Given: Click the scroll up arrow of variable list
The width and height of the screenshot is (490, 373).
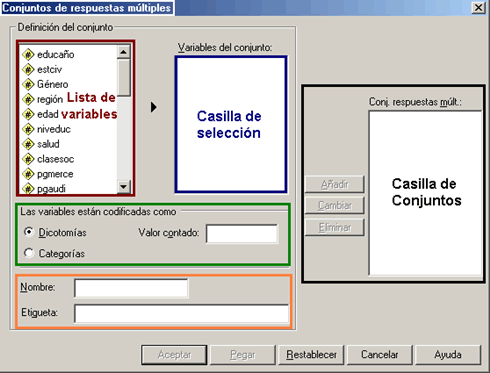Looking at the screenshot, I should [124, 52].
